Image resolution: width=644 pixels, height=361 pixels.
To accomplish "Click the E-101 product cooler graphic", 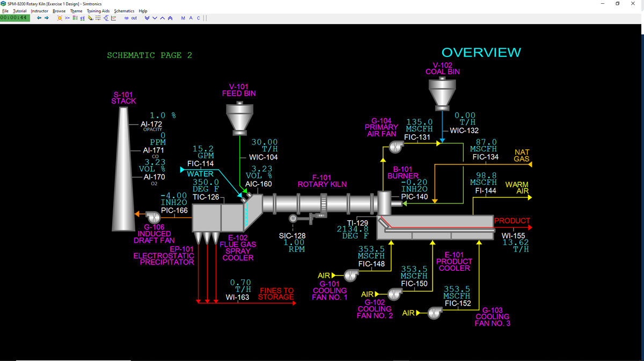I will click(x=435, y=227).
